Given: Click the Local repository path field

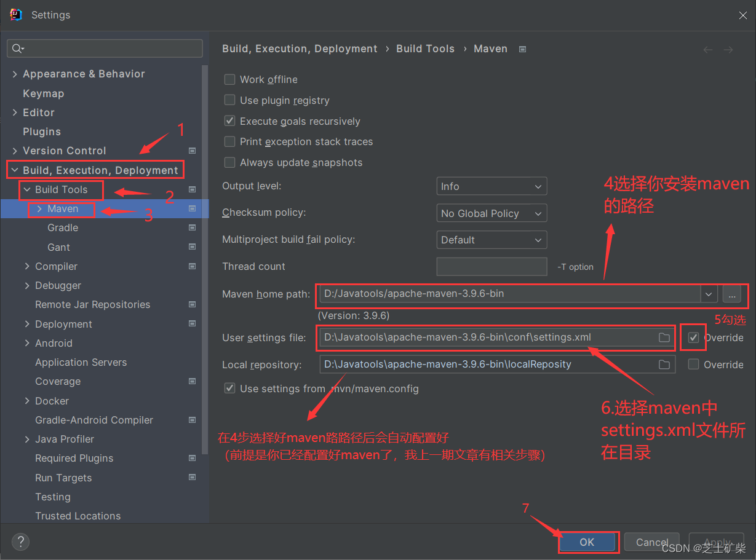Looking at the screenshot, I should [497, 365].
